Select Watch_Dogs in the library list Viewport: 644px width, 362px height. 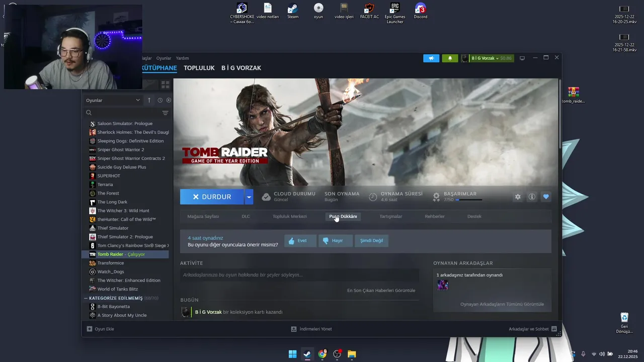[111, 271]
